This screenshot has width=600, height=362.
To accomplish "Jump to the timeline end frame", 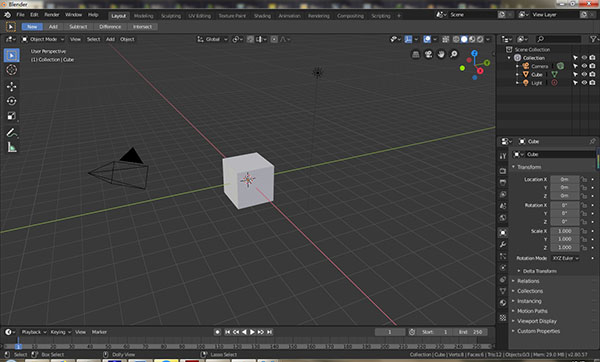I will click(x=269, y=332).
